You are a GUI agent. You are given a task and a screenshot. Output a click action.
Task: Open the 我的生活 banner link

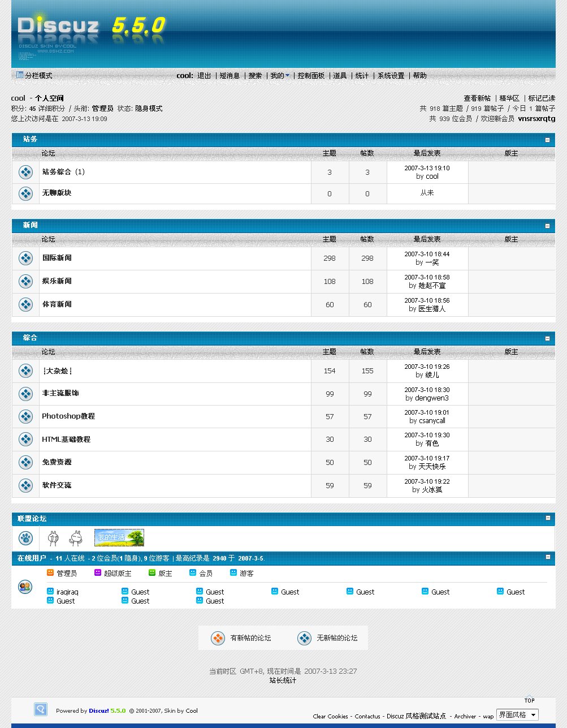point(119,537)
